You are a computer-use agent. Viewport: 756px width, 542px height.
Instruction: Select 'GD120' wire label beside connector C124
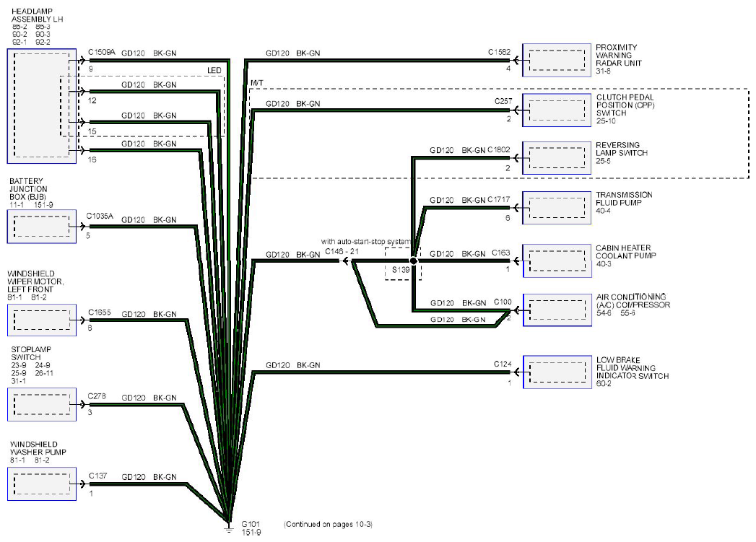point(278,365)
